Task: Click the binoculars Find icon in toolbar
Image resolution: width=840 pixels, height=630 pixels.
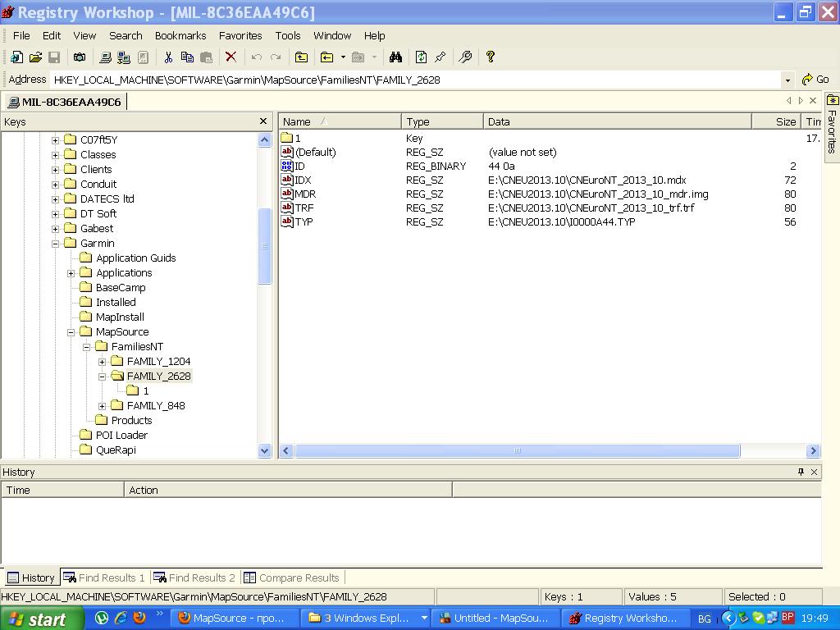Action: coord(395,57)
